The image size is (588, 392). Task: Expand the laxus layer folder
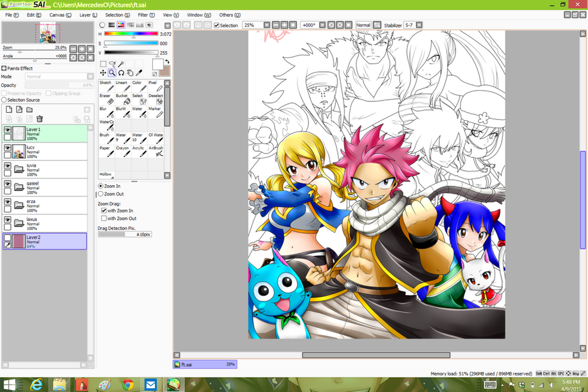(x=19, y=222)
